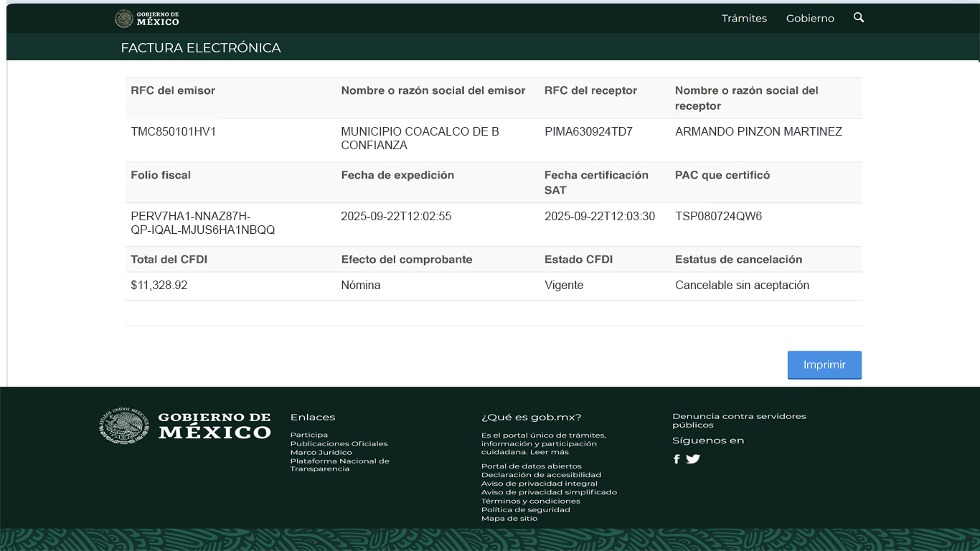
Task: Open Denuncia contra servidores públicos link
Action: [739, 420]
